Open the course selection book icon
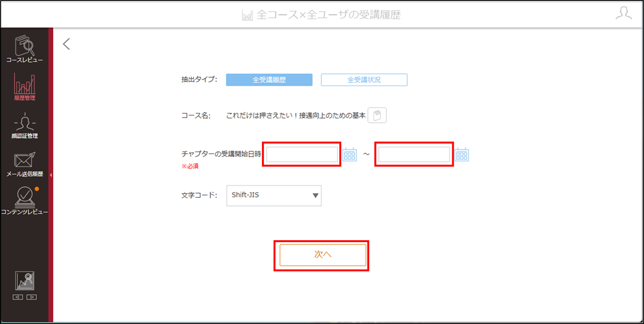 pos(377,116)
